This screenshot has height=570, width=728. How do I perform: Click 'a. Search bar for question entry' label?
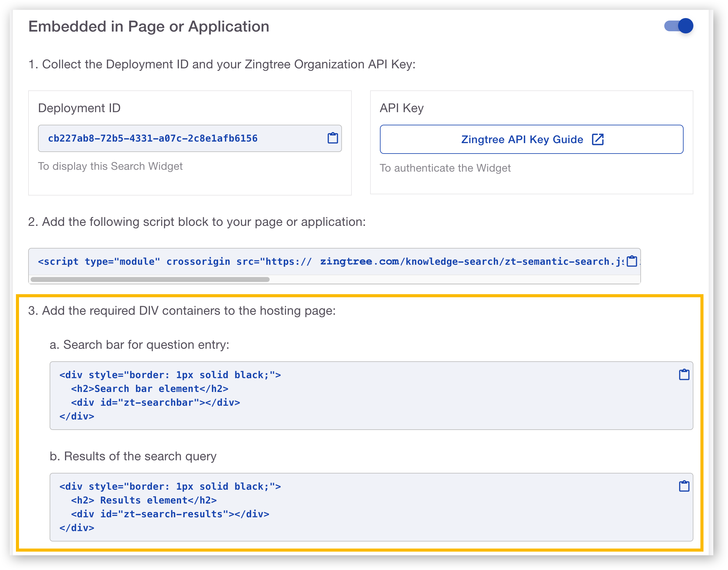coord(139,345)
